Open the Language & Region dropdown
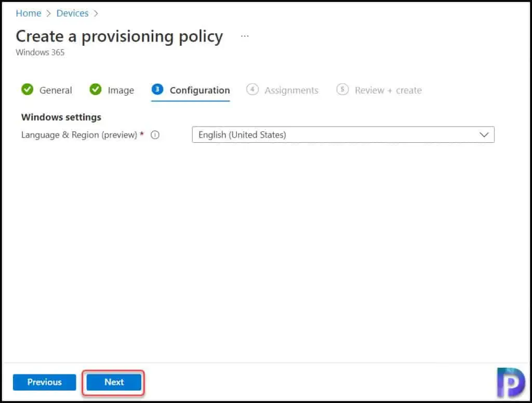 (x=343, y=135)
